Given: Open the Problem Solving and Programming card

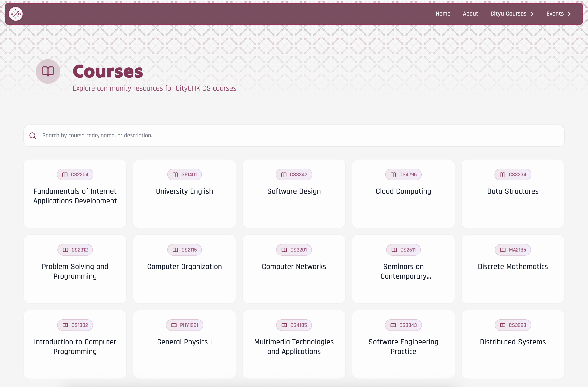Looking at the screenshot, I should (x=75, y=269).
